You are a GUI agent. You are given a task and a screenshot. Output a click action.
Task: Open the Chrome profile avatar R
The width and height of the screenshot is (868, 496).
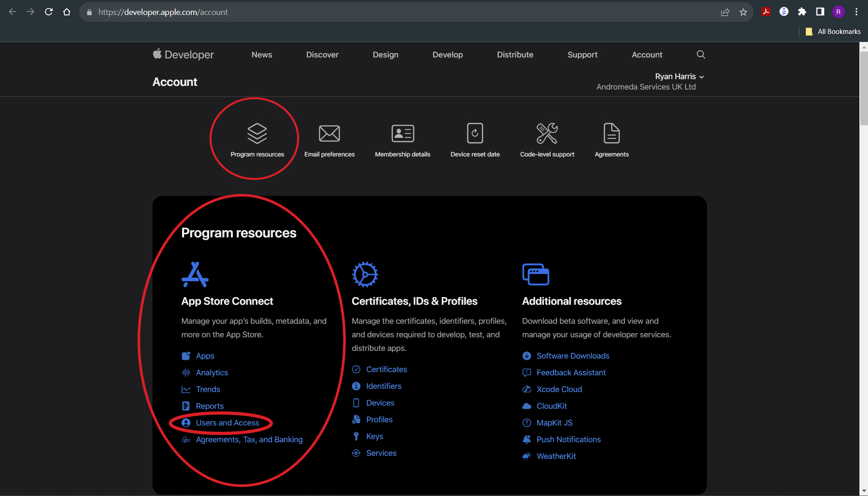[838, 12]
